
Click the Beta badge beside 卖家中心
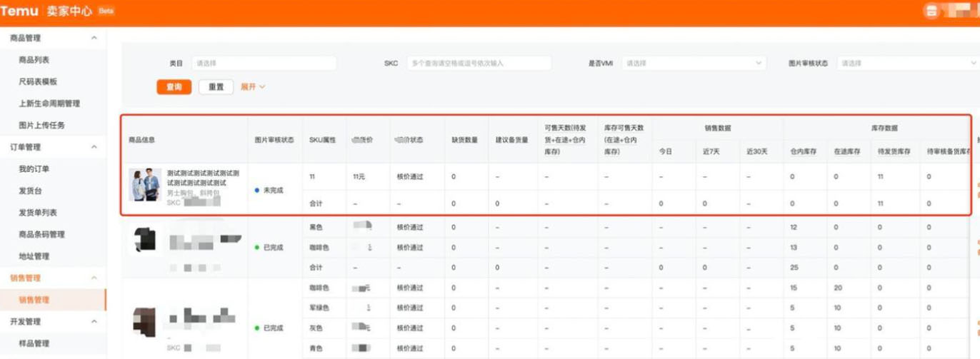point(106,11)
